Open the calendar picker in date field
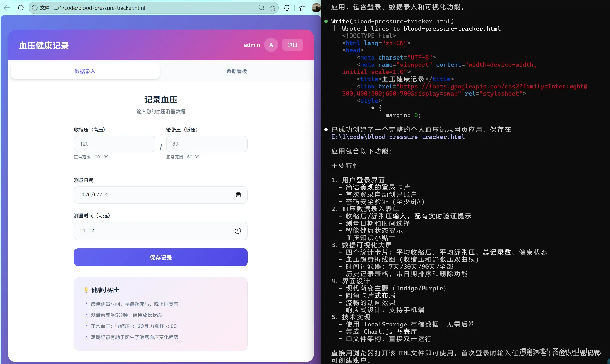 click(238, 195)
